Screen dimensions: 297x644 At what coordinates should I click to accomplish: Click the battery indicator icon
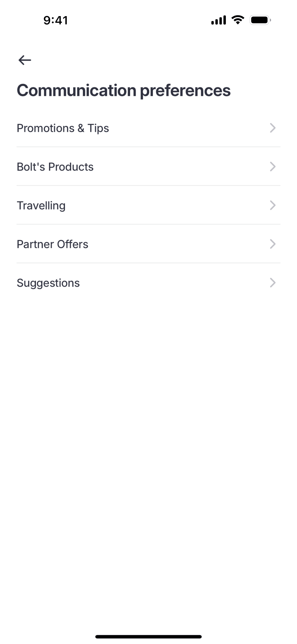tap(260, 20)
